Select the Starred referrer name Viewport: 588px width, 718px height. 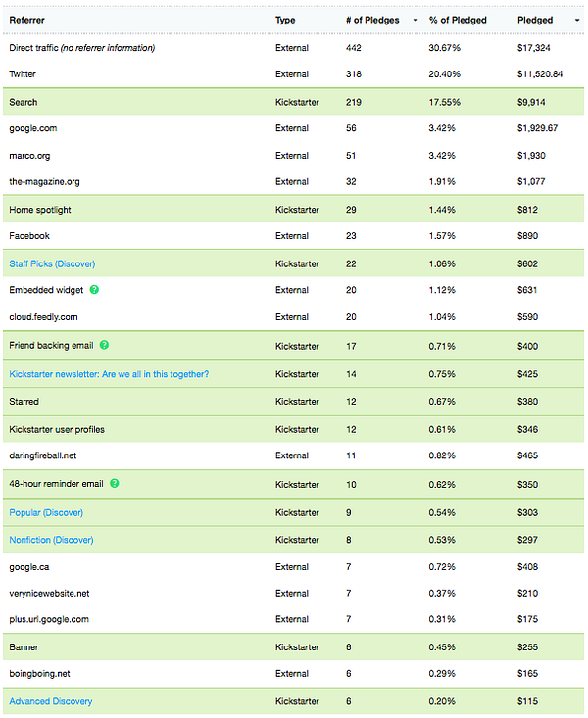point(24,402)
